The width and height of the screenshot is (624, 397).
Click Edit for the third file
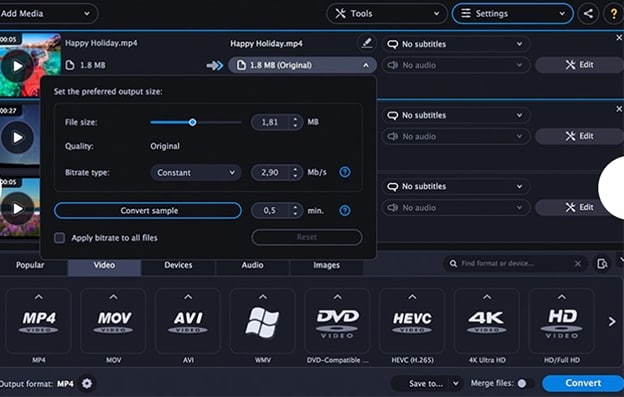pos(579,207)
